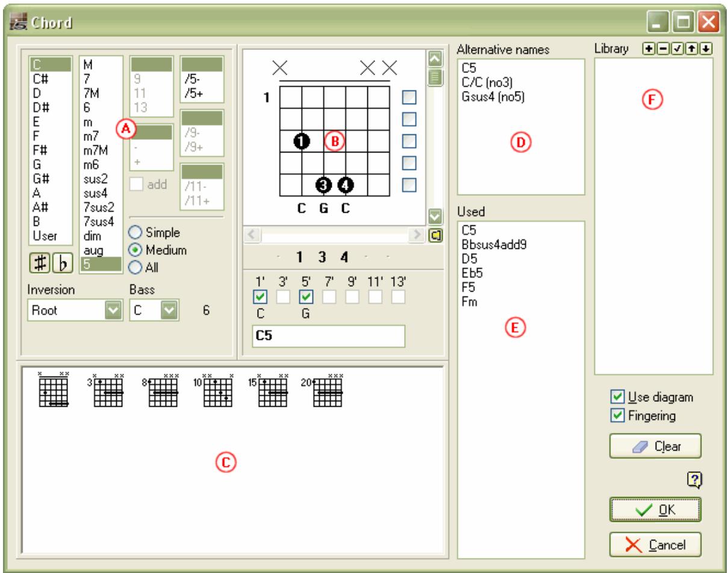The height and width of the screenshot is (573, 728).
Task: Select the Simple radio button
Action: 136,233
